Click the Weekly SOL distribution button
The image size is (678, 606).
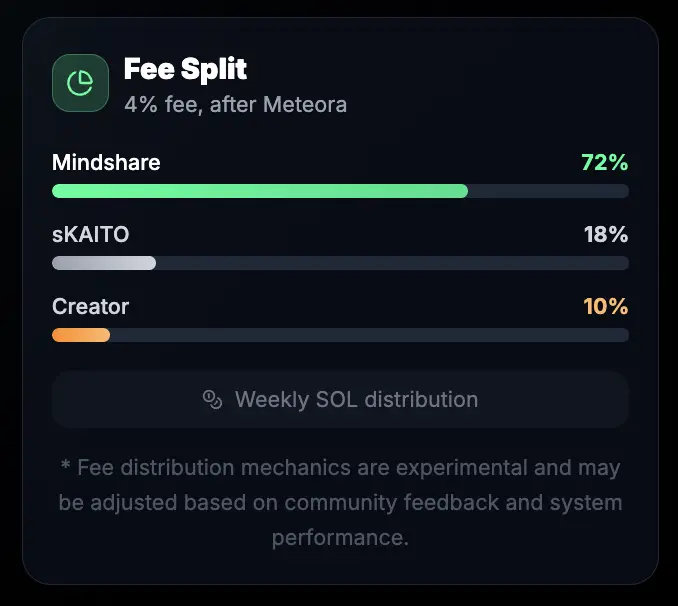[x=340, y=399]
